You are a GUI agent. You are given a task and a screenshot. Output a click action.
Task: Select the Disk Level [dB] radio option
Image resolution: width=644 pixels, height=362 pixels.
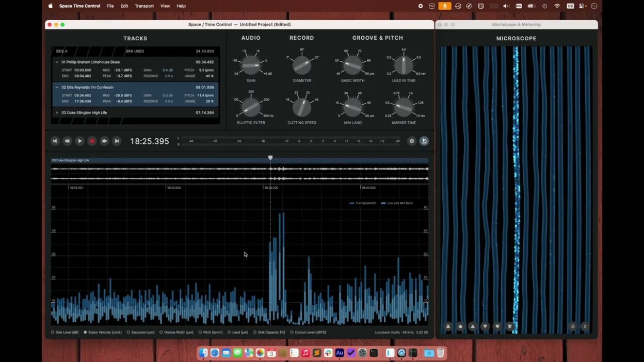(x=53, y=333)
